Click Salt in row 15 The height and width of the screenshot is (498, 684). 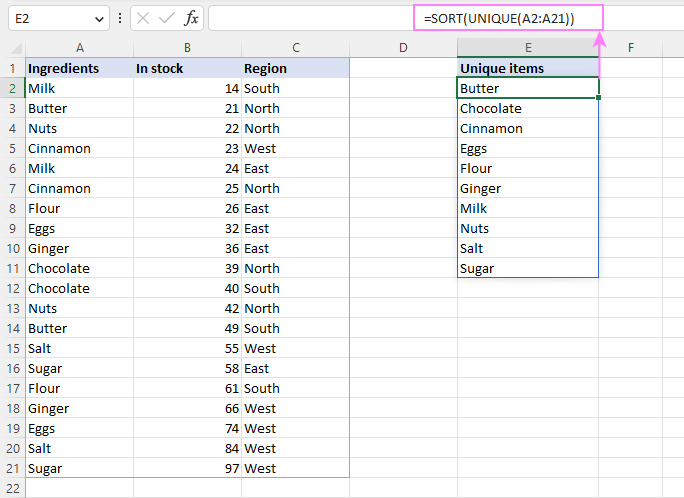pos(79,348)
